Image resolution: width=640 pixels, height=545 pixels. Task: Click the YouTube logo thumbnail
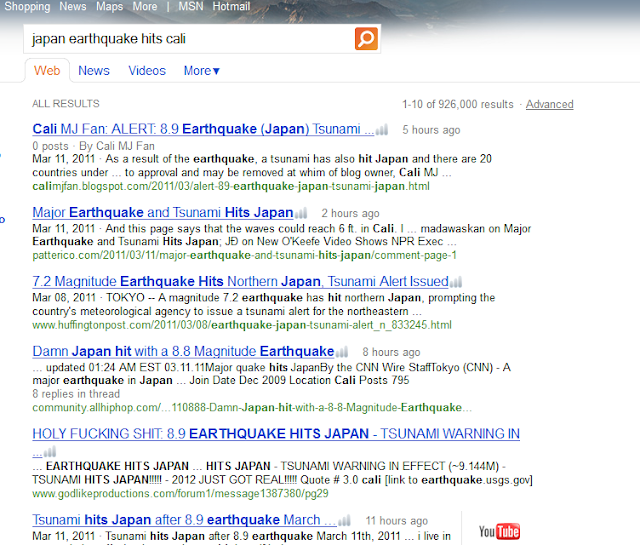499,532
